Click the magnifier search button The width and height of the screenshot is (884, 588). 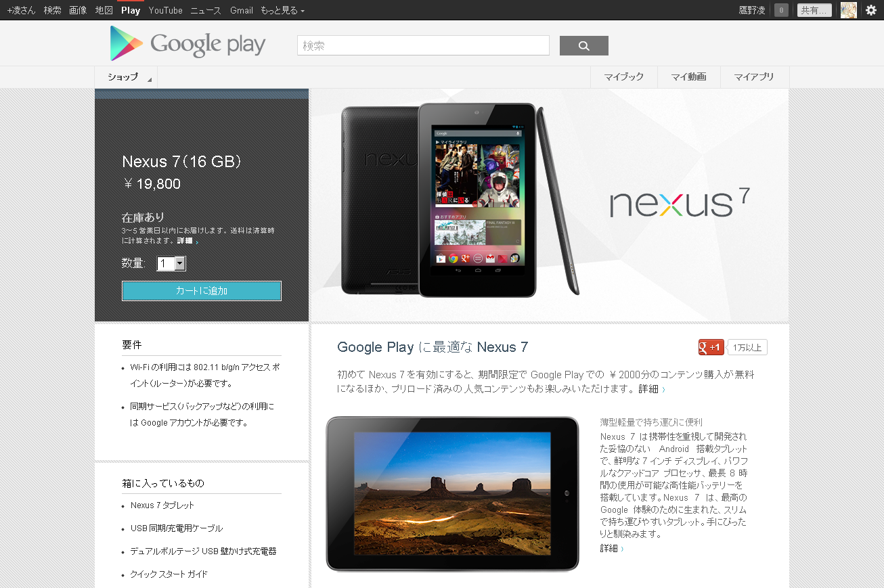pyautogui.click(x=583, y=45)
